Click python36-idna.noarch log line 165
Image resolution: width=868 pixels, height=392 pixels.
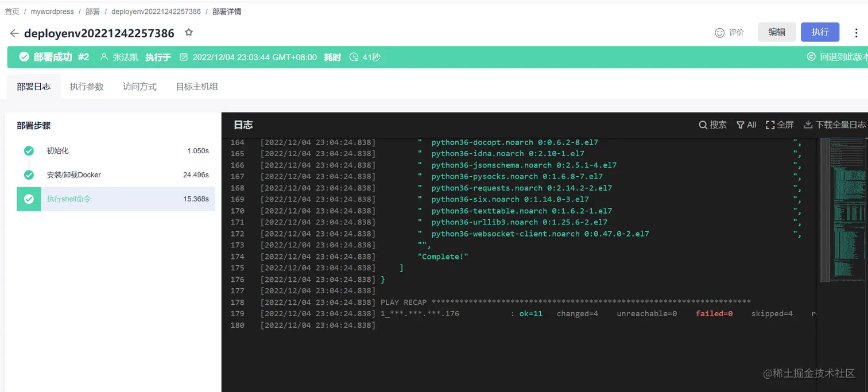508,154
